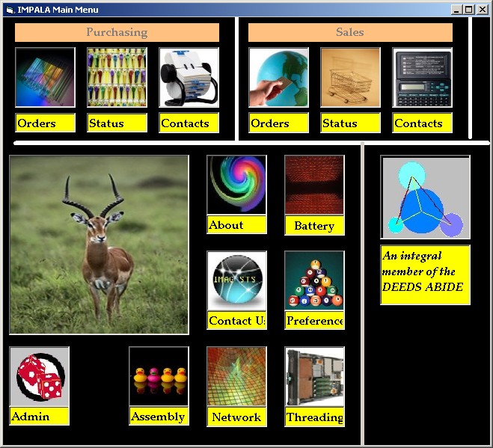Click the Assembly rubber ducks icon
The width and height of the screenshot is (493, 448).
[x=159, y=377]
